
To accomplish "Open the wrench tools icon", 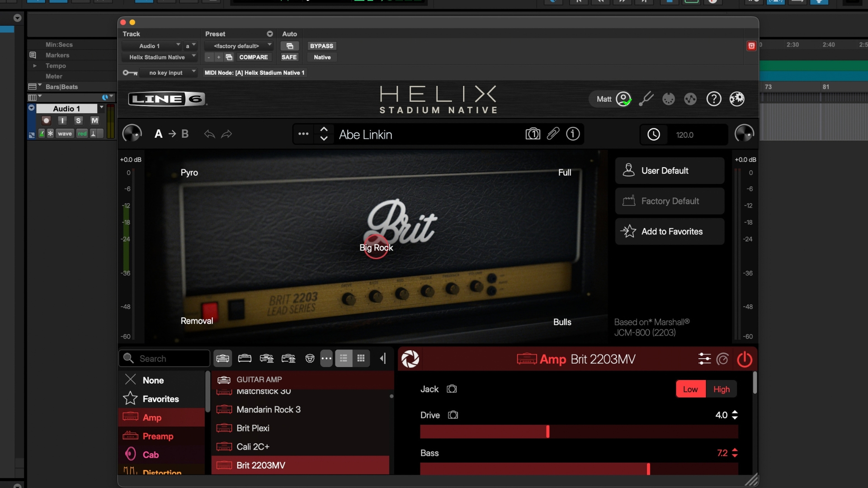I will pos(646,99).
